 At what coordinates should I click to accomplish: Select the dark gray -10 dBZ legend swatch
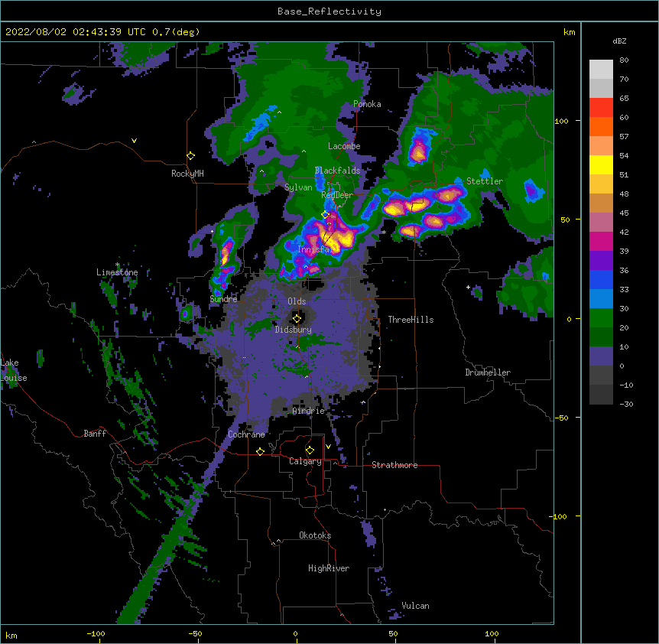click(601, 395)
